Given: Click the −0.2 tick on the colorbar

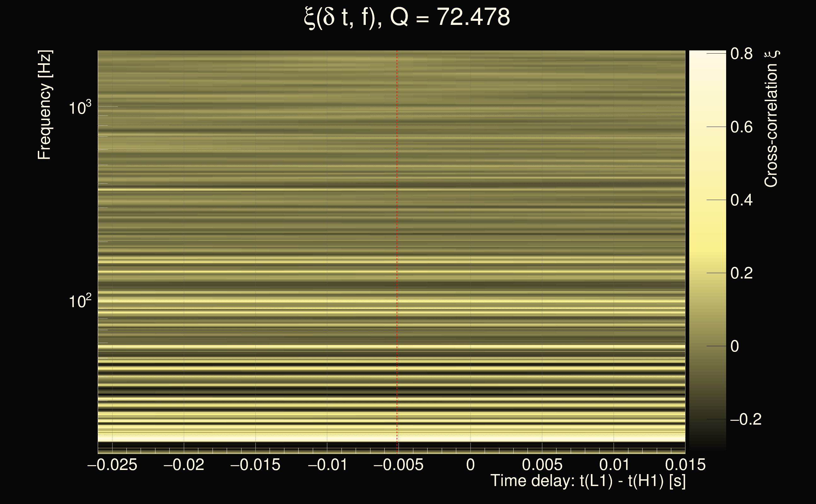Looking at the screenshot, I should coord(745,419).
